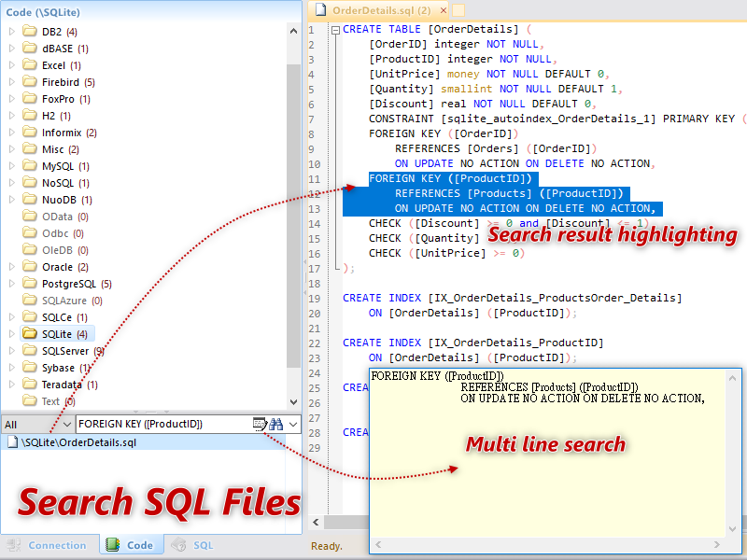
Task: Click multi-line box horizontal scroll left arrow
Action: (x=378, y=544)
